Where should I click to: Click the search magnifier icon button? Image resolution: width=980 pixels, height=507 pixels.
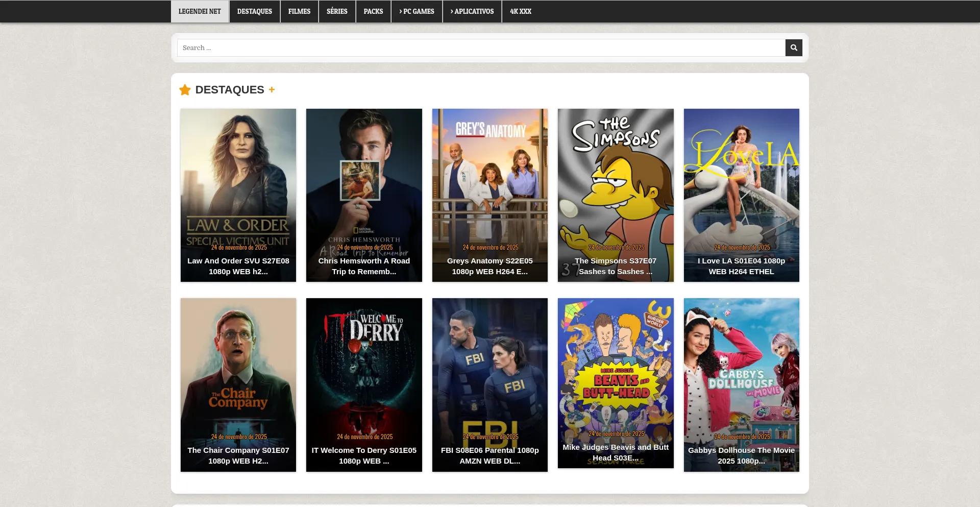793,47
